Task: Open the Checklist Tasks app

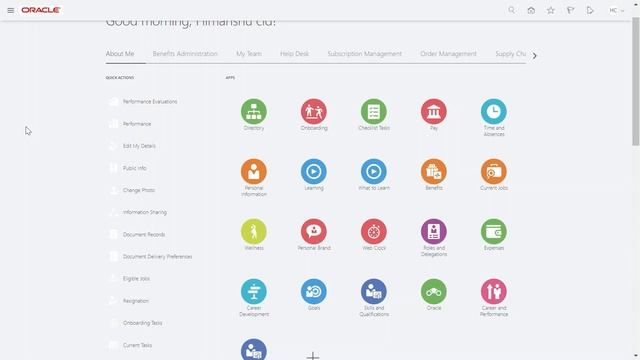Action: coord(374,111)
